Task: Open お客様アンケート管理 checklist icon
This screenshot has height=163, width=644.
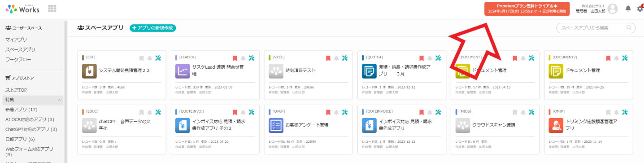Action: 276,125
